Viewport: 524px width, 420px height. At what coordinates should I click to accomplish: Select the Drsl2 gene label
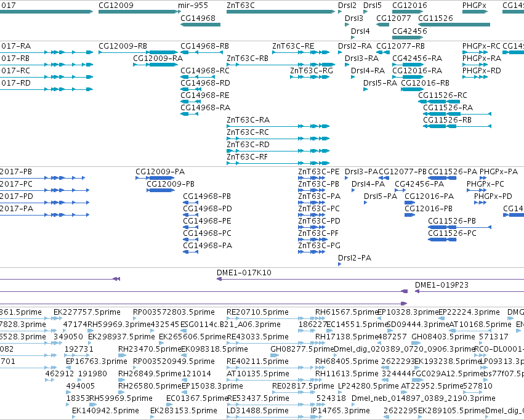click(347, 6)
